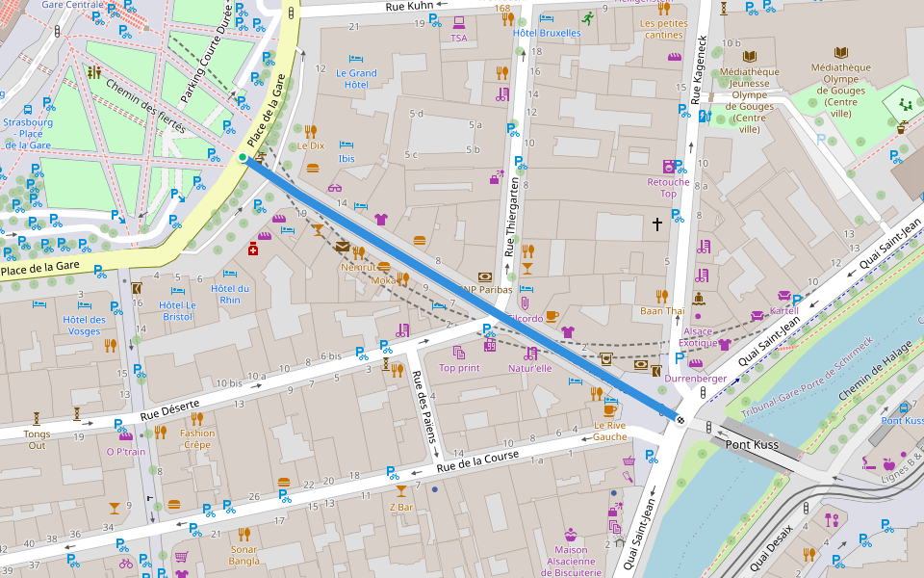This screenshot has width=924, height=578.
Task: Click the Retouche Top laundry icon
Action: (x=669, y=166)
